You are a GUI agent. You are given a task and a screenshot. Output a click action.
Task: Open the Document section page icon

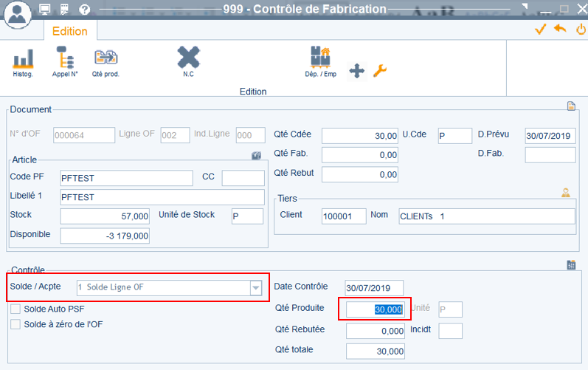pos(571,106)
